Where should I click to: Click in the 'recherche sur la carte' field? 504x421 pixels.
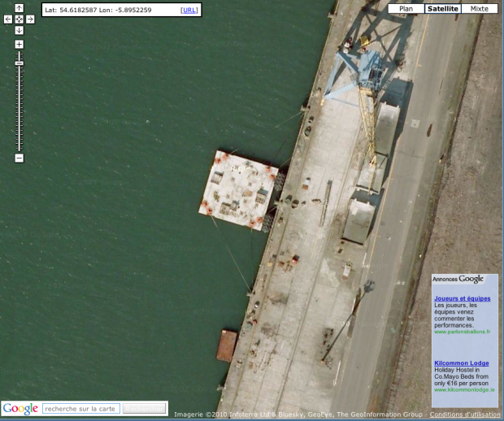80,409
